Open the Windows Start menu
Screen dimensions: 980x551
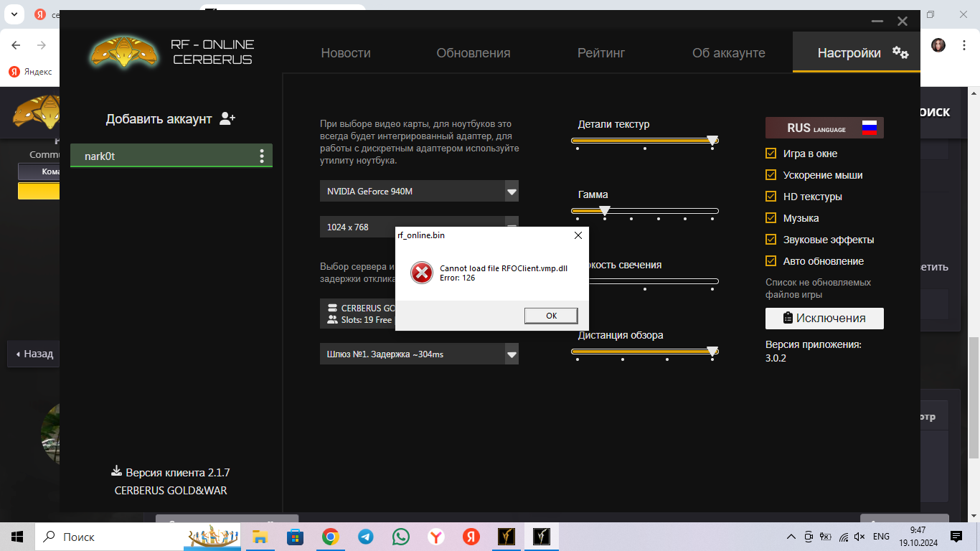pyautogui.click(x=17, y=537)
